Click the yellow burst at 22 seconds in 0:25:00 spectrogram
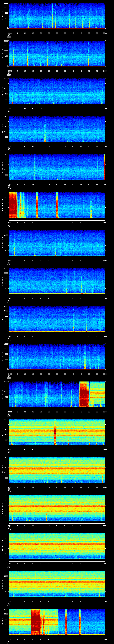This screenshot has width=114, height=644. pyautogui.click(x=45, y=134)
